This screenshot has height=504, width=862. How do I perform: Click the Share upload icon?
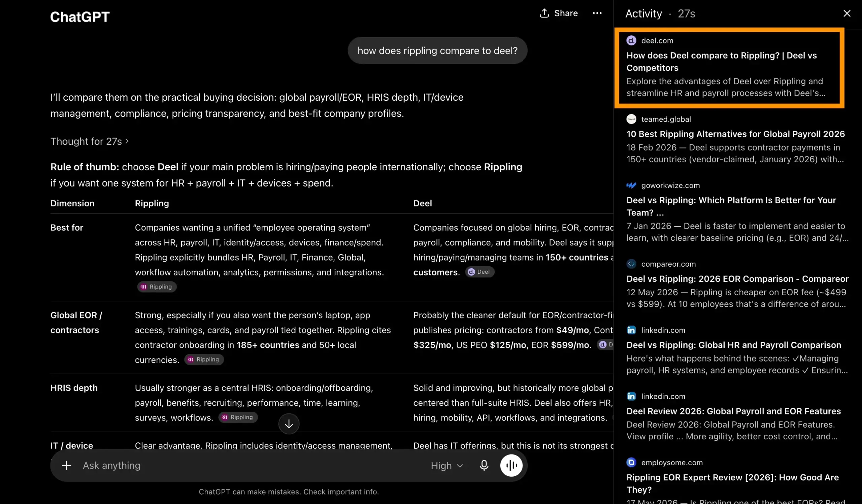pyautogui.click(x=544, y=13)
